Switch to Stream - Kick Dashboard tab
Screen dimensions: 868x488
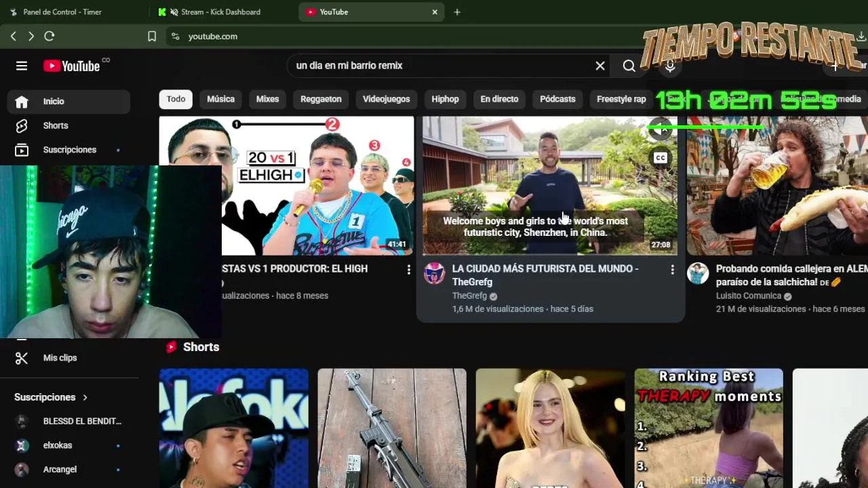coord(221,12)
